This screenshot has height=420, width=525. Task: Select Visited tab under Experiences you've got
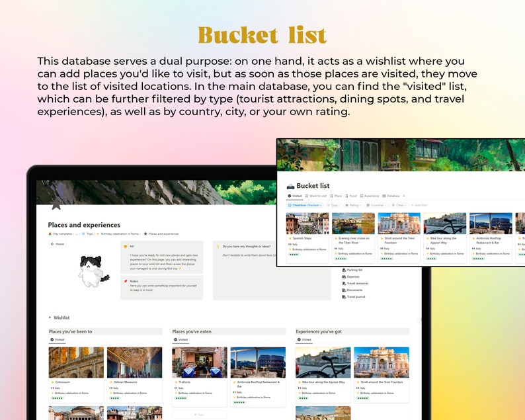[x=304, y=339]
